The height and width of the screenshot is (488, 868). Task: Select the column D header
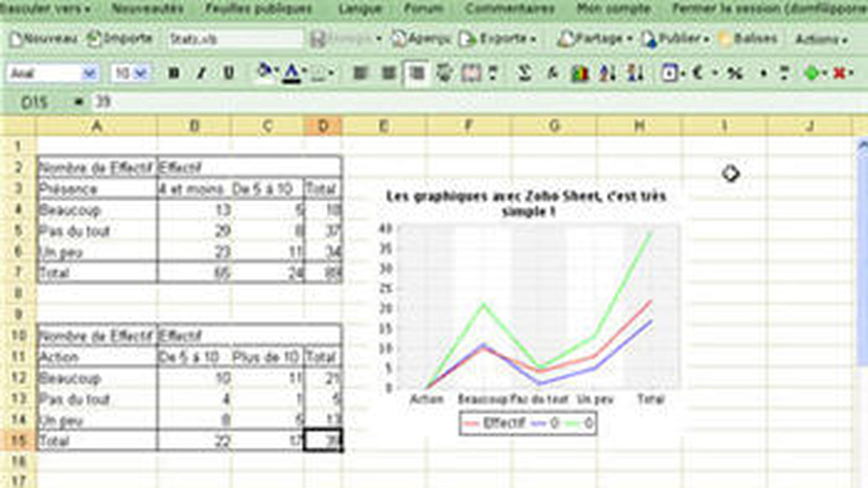pos(323,126)
